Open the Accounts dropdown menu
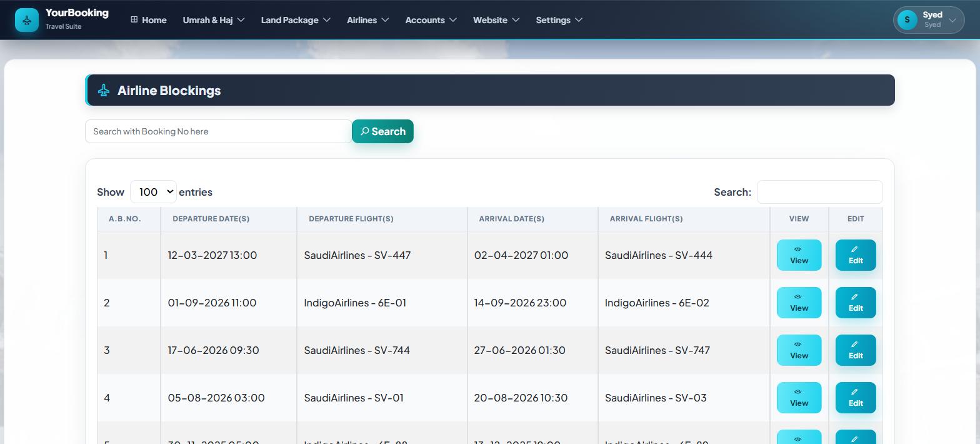 point(431,20)
